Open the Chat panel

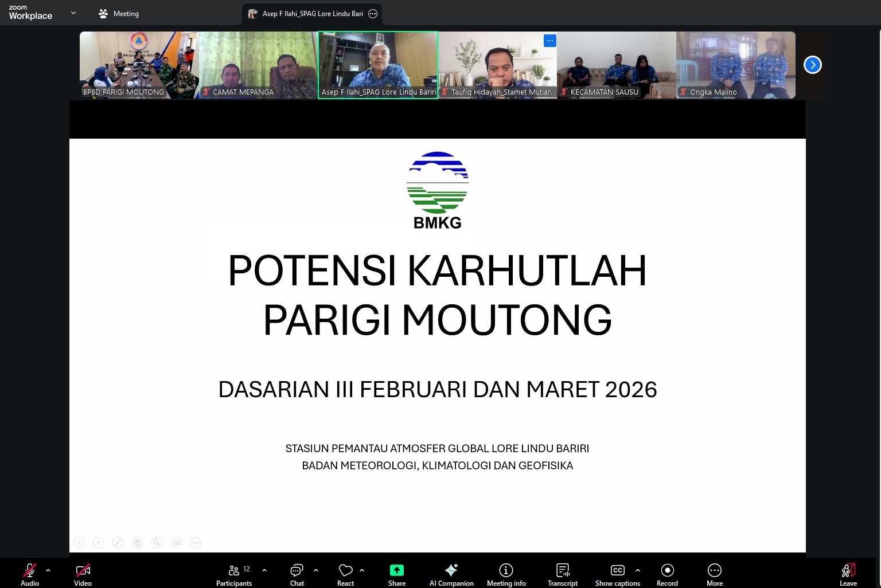coord(297,574)
